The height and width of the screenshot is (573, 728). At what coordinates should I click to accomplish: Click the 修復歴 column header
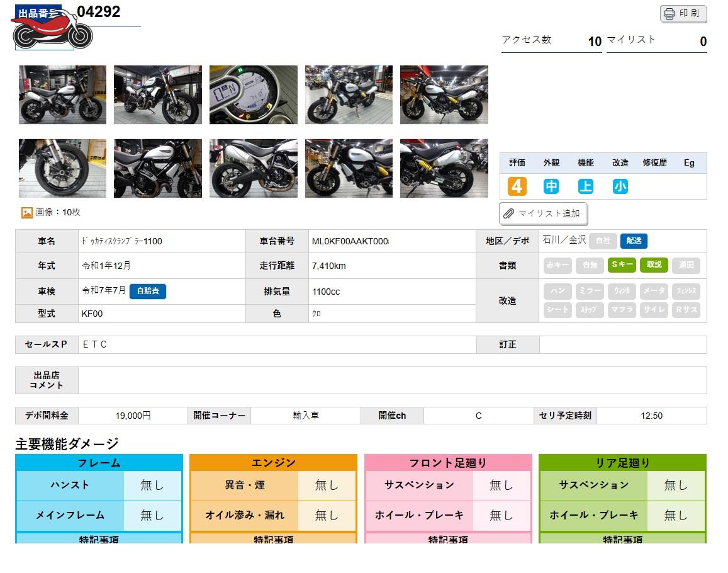pos(654,162)
